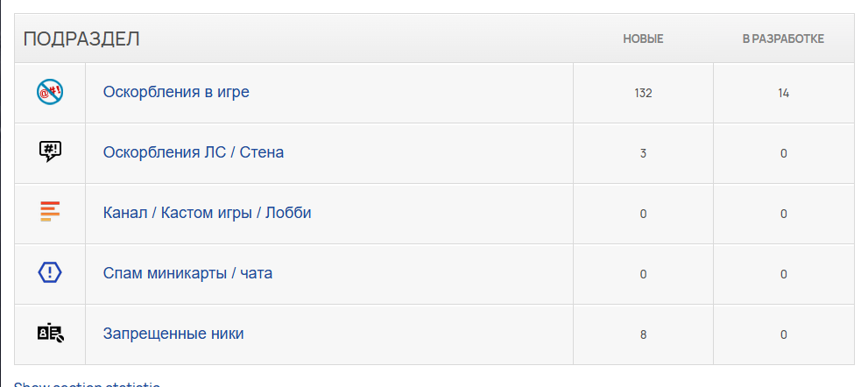This screenshot has width=868, height=387.
Task: Click the НОВЫЕ column header
Action: [x=643, y=39]
